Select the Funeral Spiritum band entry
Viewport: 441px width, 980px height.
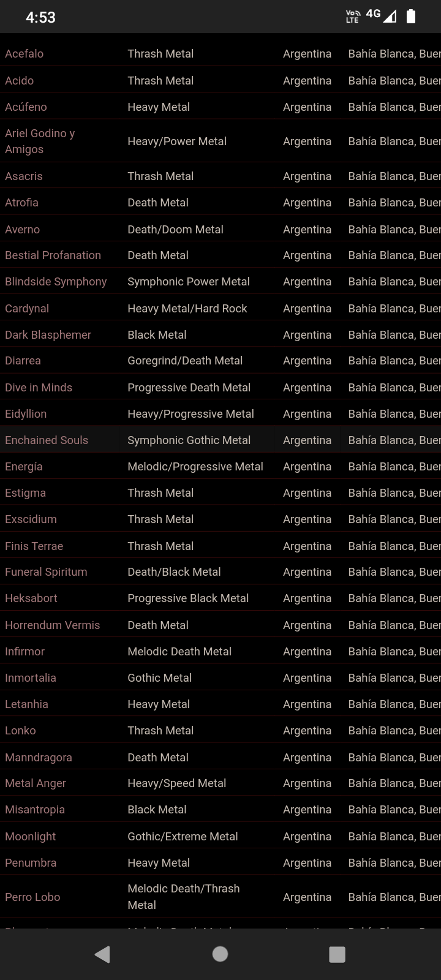click(x=46, y=572)
